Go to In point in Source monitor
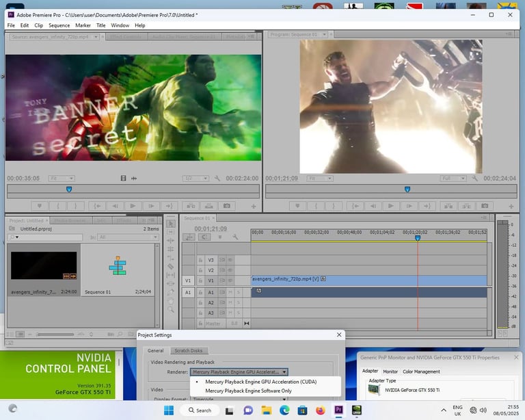Viewport: 525px width, 420px height. tap(97, 206)
